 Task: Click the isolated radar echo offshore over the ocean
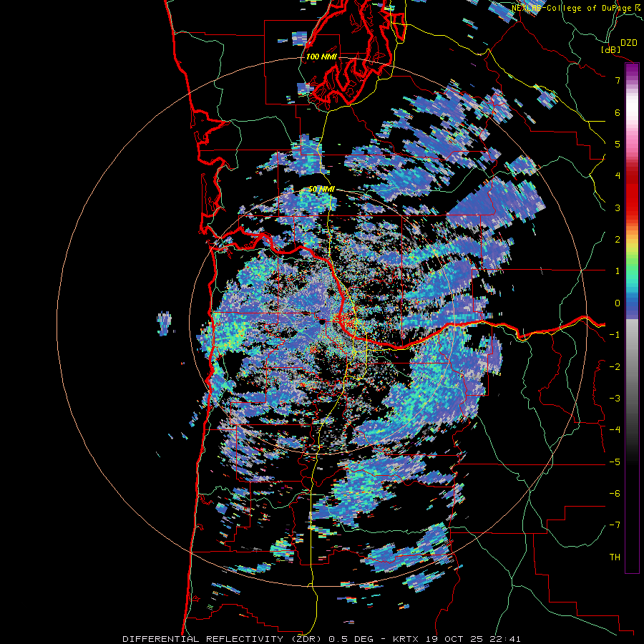(165, 323)
